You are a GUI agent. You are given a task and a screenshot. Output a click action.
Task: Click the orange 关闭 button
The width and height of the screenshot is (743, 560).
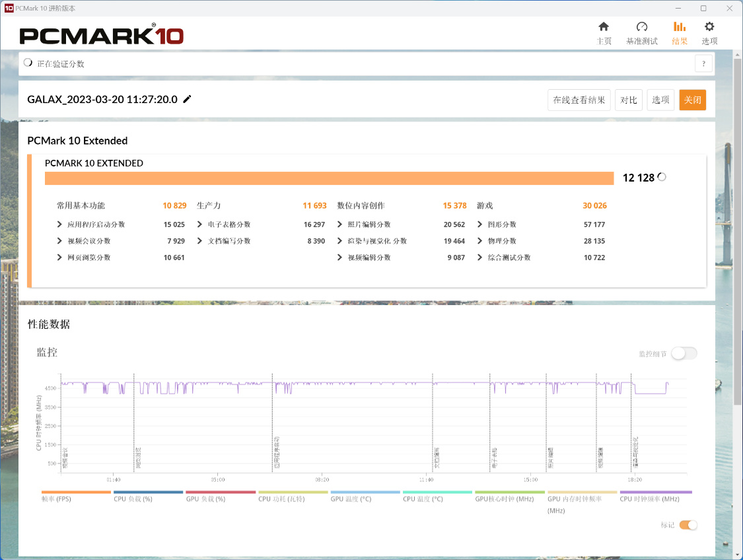(x=692, y=100)
